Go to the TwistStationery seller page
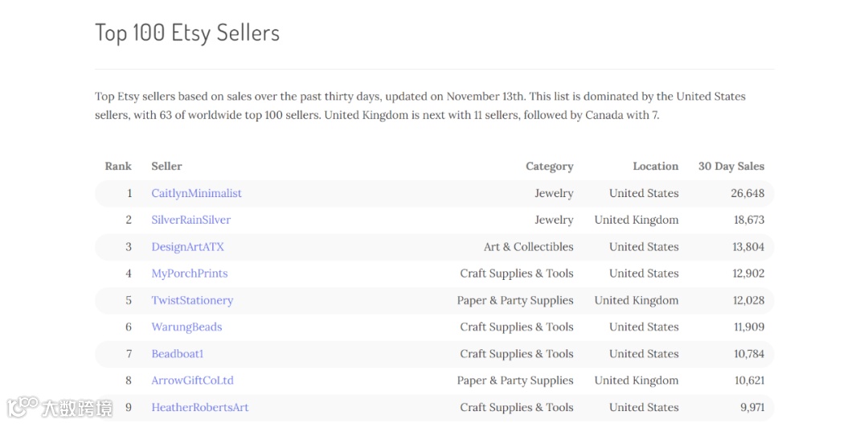The height and width of the screenshot is (424, 868). [x=192, y=300]
